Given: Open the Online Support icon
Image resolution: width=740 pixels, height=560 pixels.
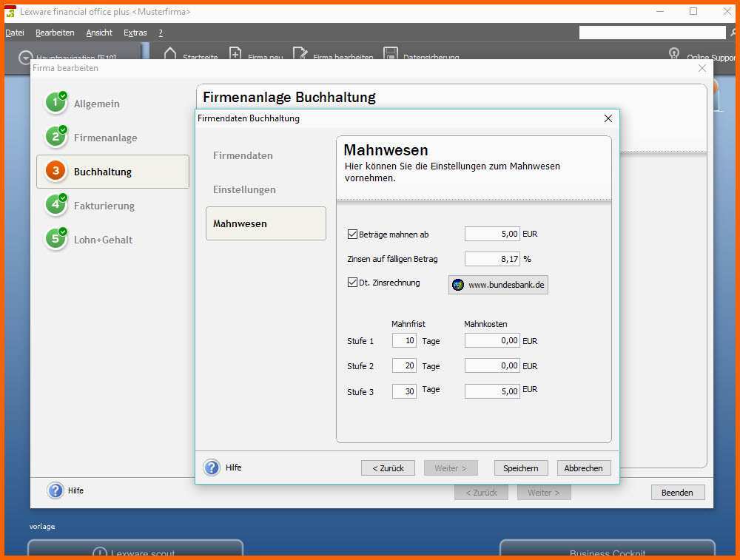Looking at the screenshot, I should (674, 53).
